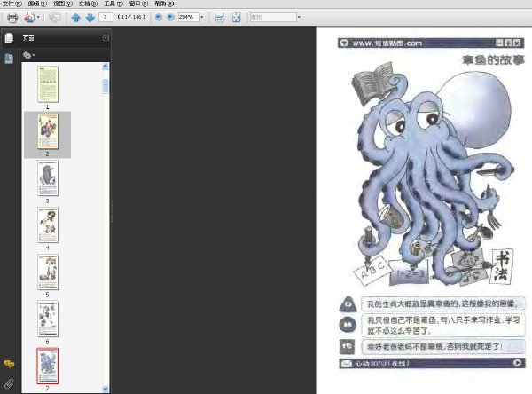
Task: Go to next page with the down arrow
Action: tap(90, 18)
